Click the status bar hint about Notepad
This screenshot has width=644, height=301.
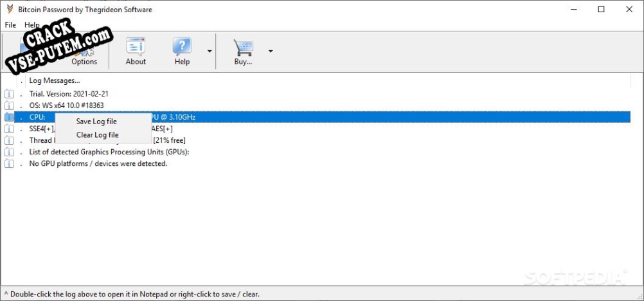click(132, 295)
